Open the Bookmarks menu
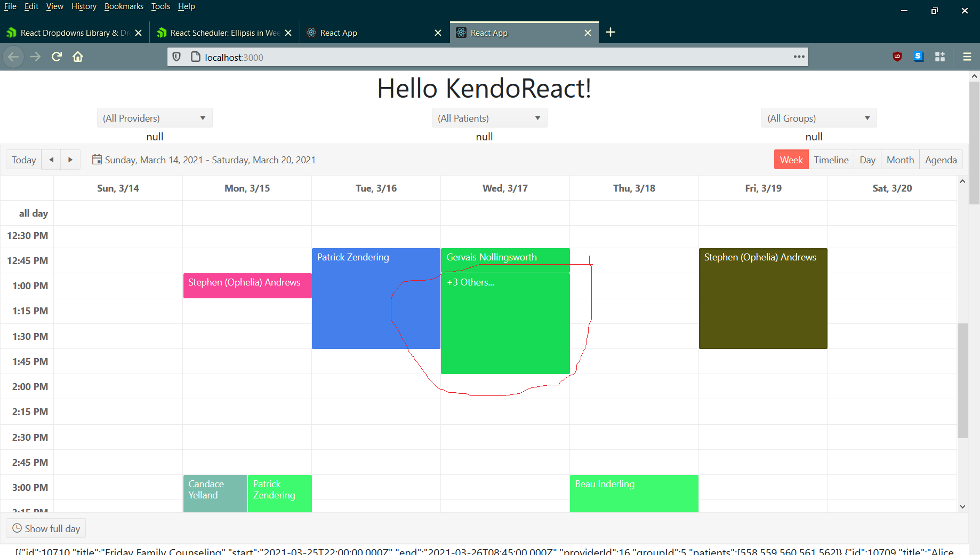The height and width of the screenshot is (555, 980). tap(124, 6)
